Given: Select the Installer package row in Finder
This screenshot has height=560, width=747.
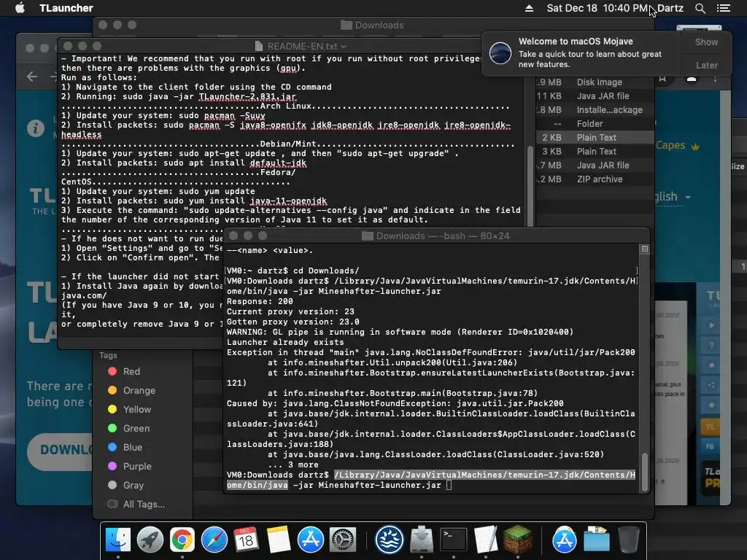Looking at the screenshot, I should pos(595,110).
